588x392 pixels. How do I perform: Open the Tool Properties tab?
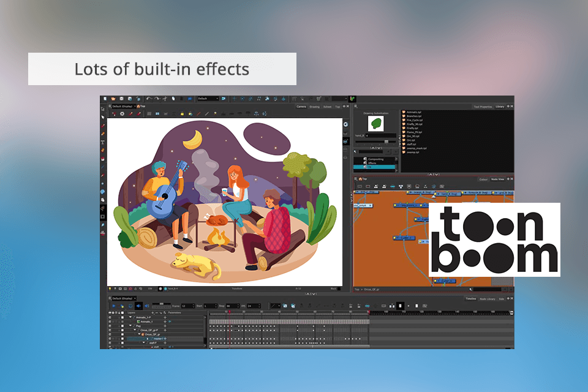click(x=483, y=107)
